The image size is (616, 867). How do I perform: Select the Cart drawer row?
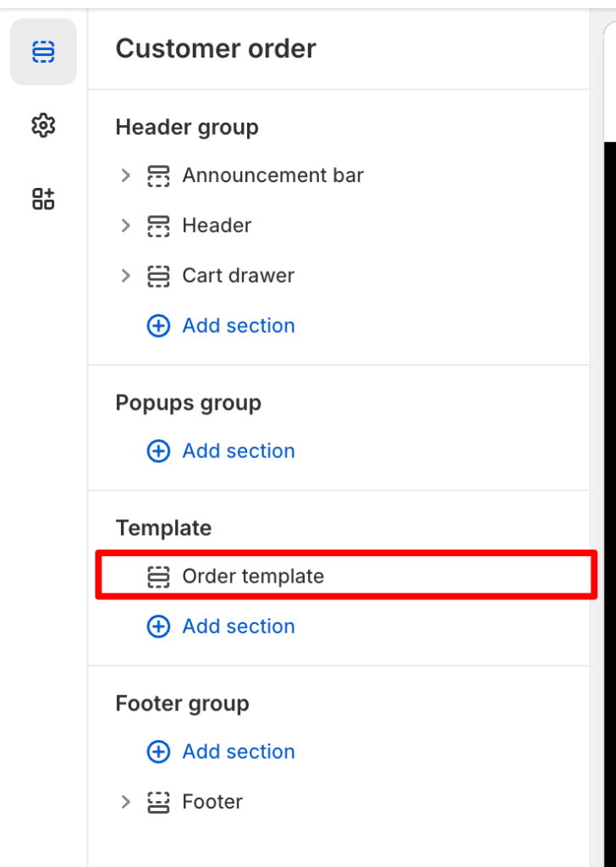tap(339, 275)
